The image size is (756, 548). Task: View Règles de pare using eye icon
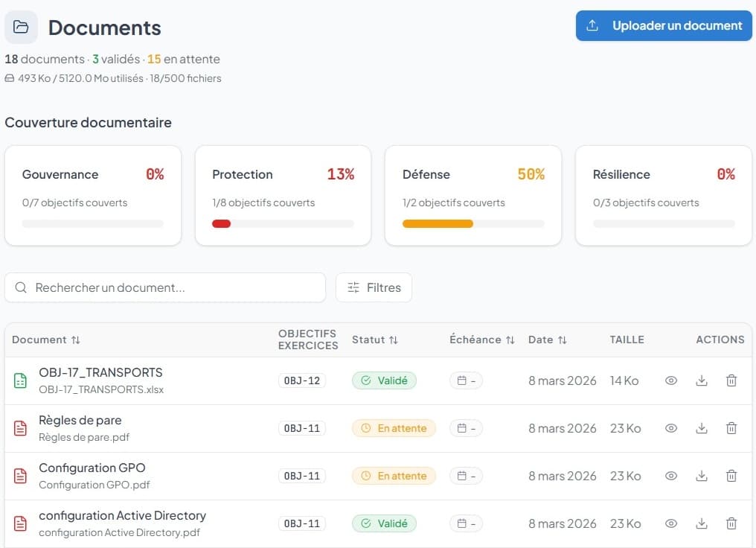click(671, 428)
